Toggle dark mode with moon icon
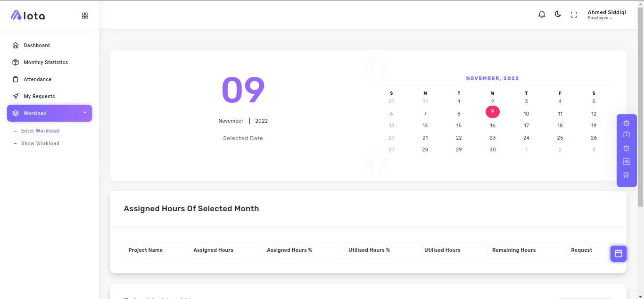The image size is (644, 299). pyautogui.click(x=558, y=14)
